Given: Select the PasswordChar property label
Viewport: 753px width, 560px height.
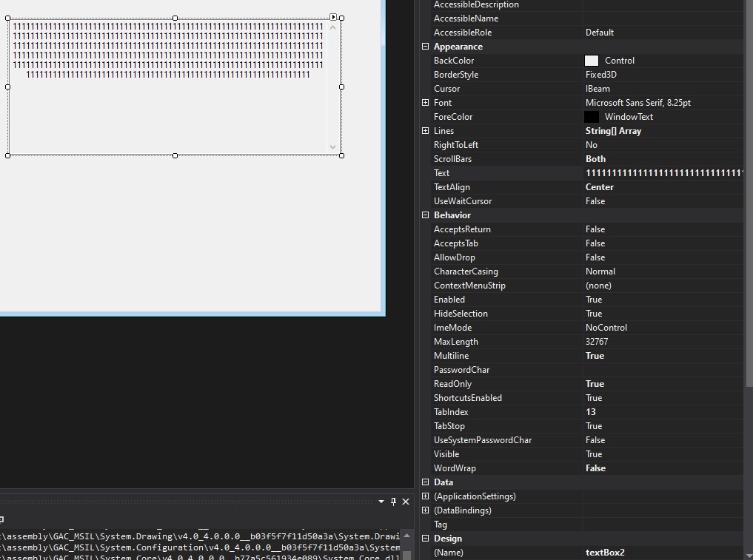Looking at the screenshot, I should (461, 370).
